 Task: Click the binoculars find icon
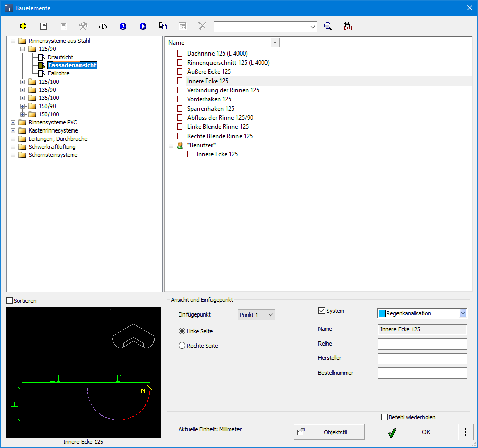(x=348, y=26)
